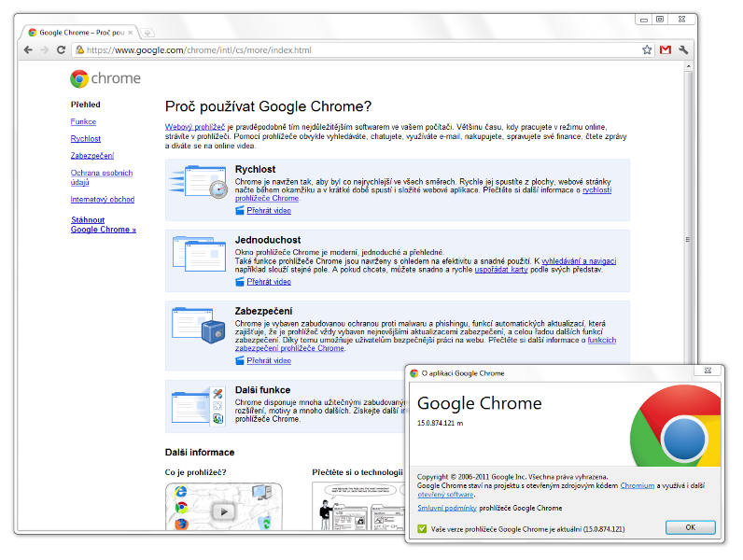Open the technology comic thumbnail
The image size is (743, 560).
tap(358, 507)
